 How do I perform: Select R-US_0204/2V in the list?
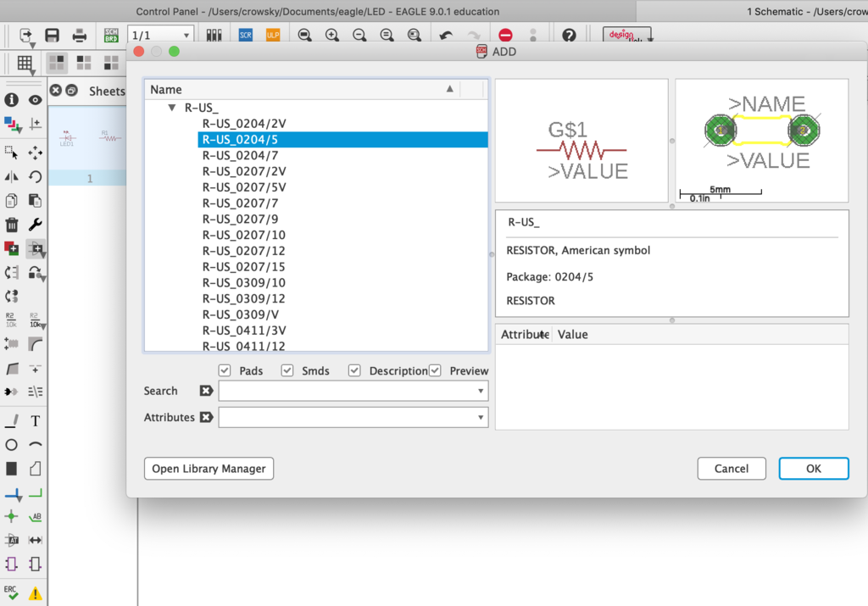[x=244, y=124]
